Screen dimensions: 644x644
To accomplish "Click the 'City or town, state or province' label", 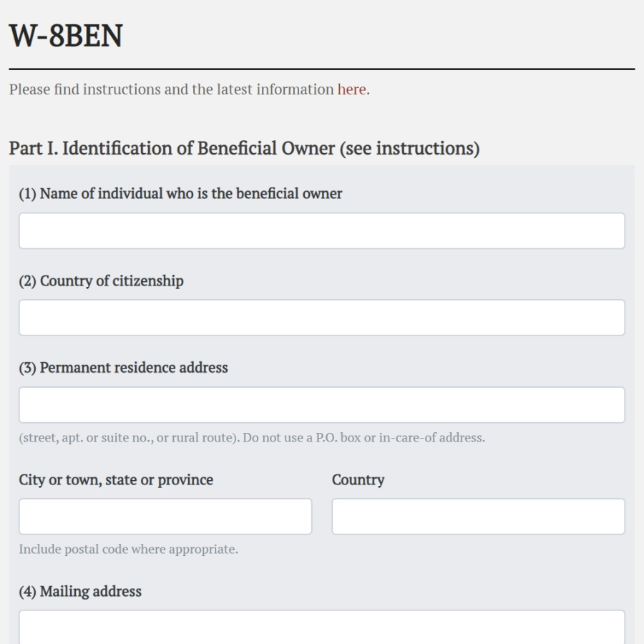I will pyautogui.click(x=116, y=479).
